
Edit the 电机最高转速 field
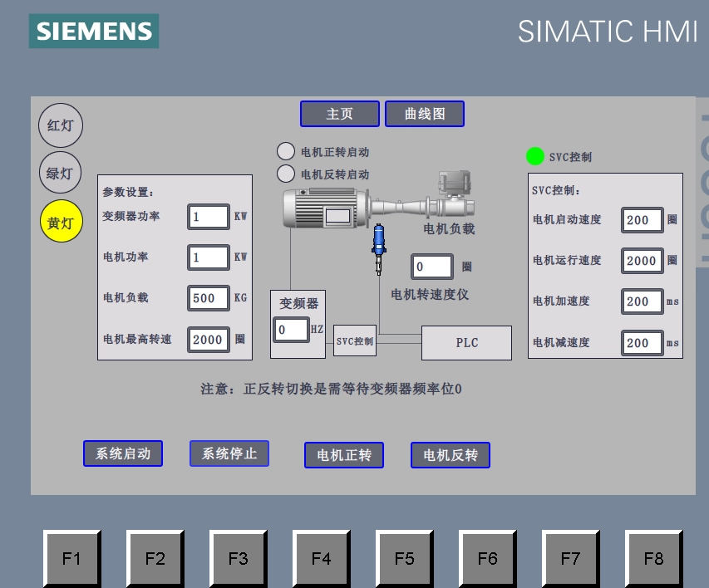(x=209, y=340)
